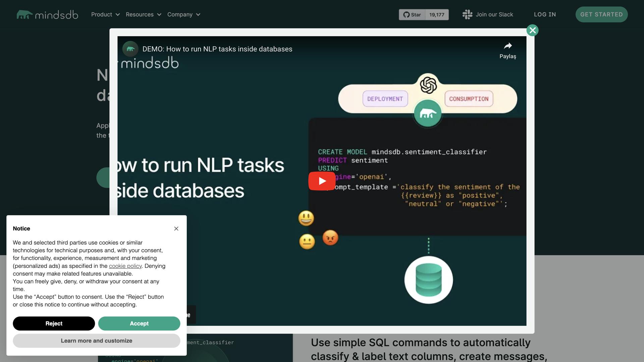644x362 pixels.
Task: Click the Slack icon in header
Action: coord(467,14)
